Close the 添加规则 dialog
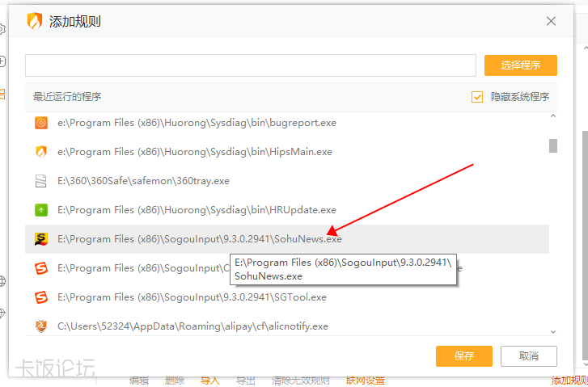588x387 pixels. [551, 21]
